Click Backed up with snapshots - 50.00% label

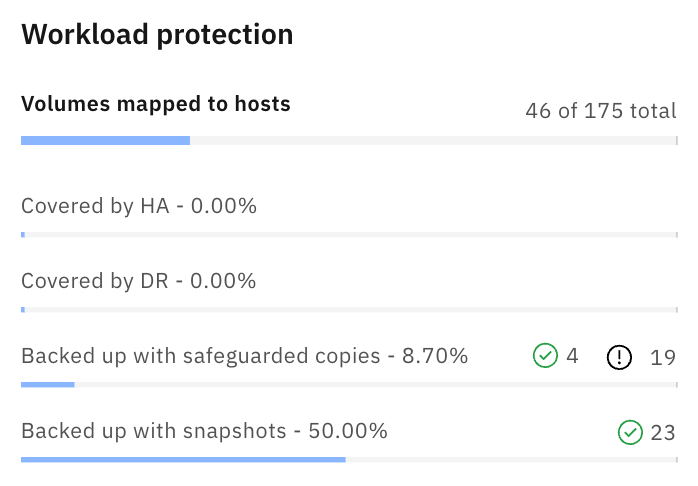coord(204,431)
